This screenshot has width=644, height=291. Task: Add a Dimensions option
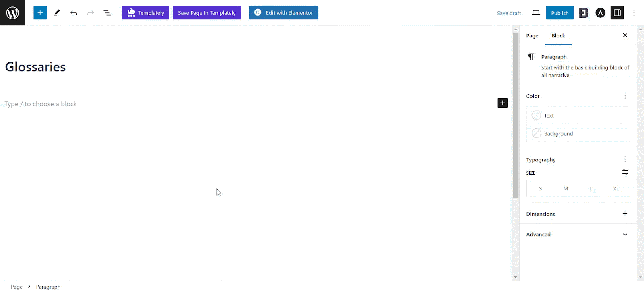click(x=625, y=213)
